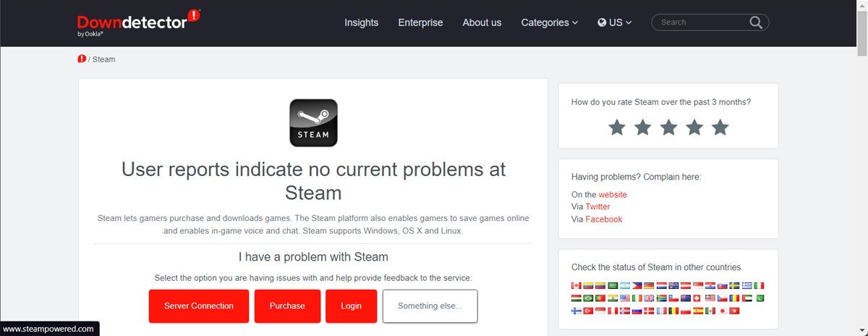Select the Brazil flag
The height and width of the screenshot is (336, 868).
pos(588,298)
